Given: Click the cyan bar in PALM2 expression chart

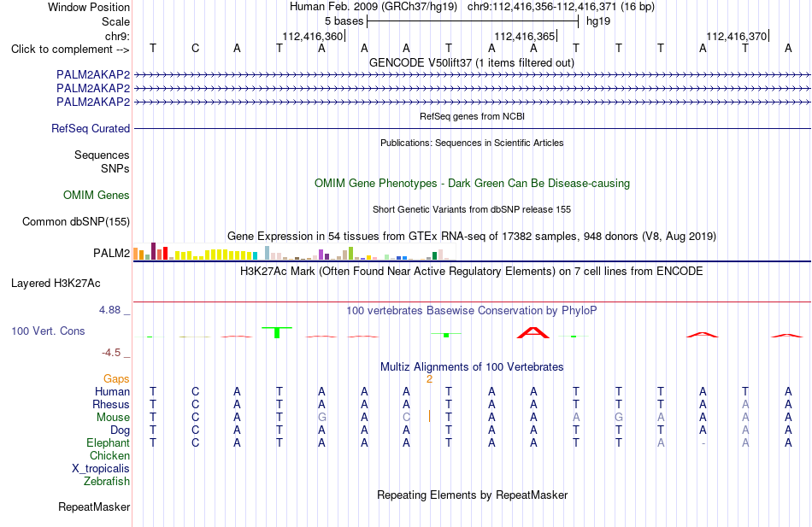Looking at the screenshot, I should click(256, 255).
